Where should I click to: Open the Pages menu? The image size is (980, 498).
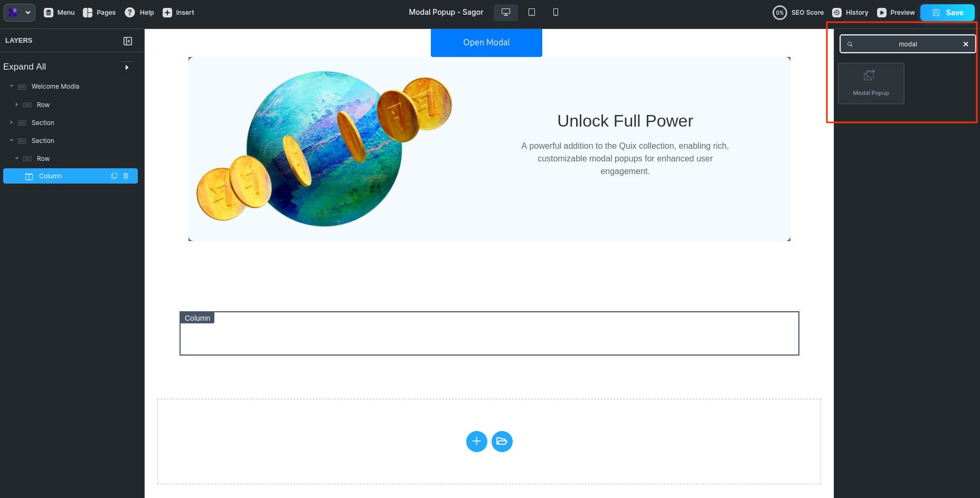[x=99, y=13]
